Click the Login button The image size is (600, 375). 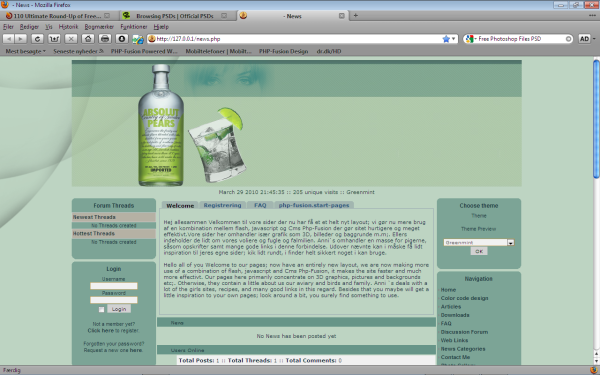point(119,309)
